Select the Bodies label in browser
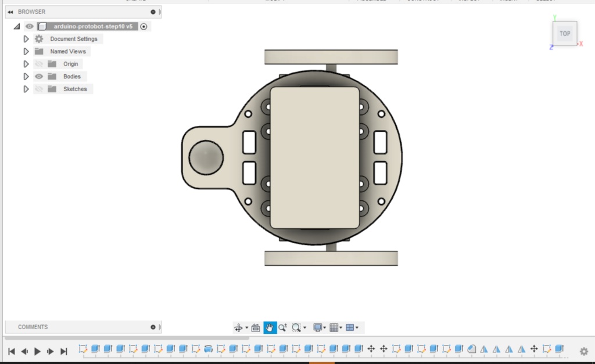595x364 pixels. [x=71, y=76]
